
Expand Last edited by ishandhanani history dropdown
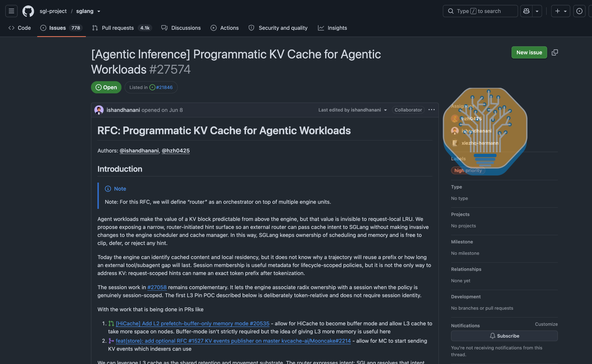coord(353,110)
